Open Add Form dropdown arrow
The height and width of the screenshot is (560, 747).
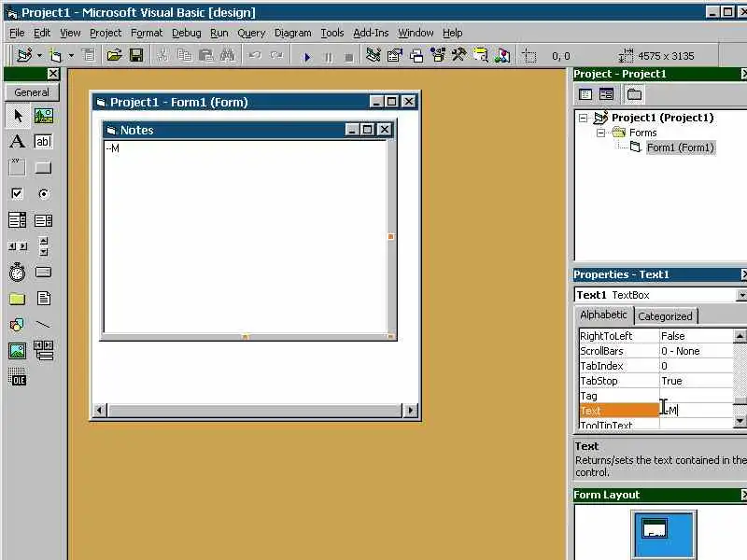click(x=71, y=56)
